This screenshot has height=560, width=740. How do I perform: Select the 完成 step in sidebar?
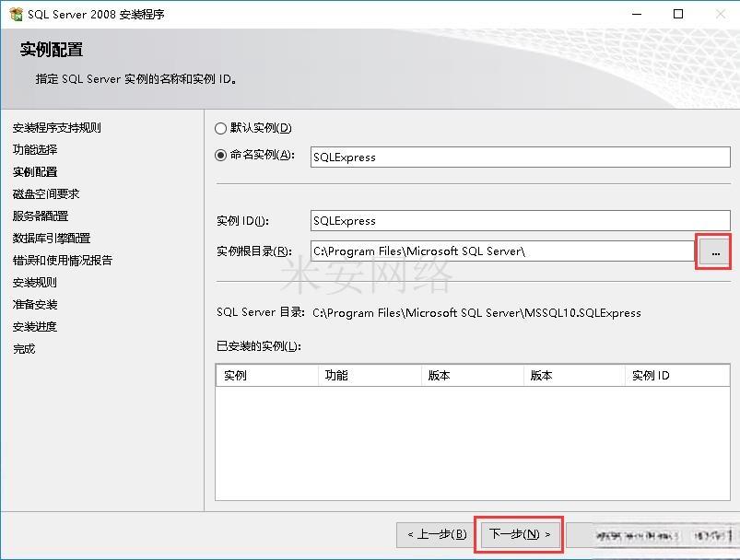pos(24,349)
